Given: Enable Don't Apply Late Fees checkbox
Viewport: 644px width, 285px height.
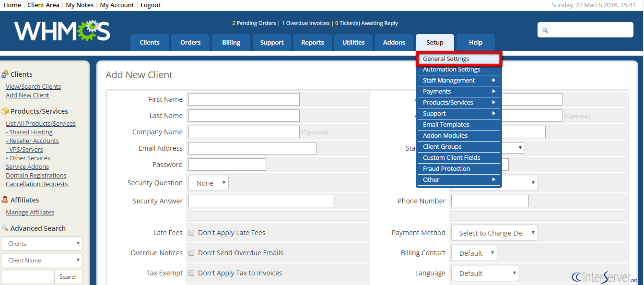Looking at the screenshot, I should 191,233.
